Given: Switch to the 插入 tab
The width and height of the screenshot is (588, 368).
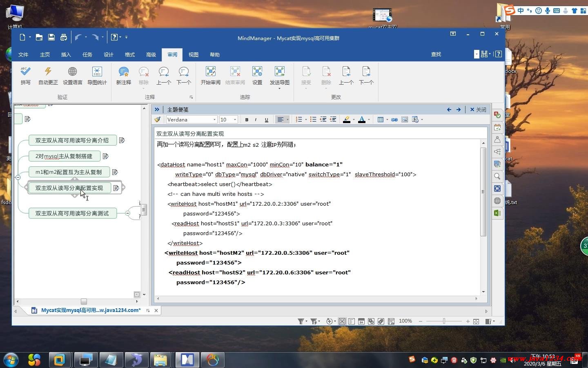Looking at the screenshot, I should tap(66, 54).
